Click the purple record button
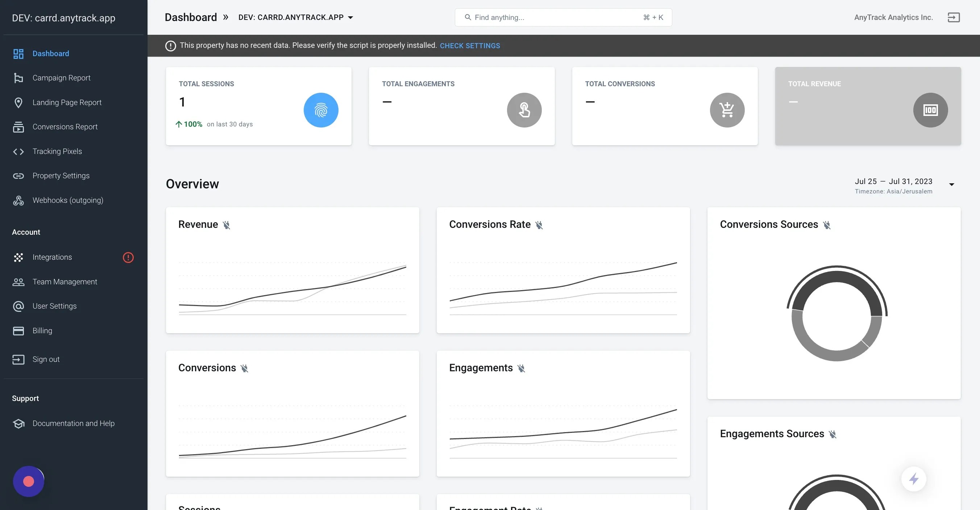Screen dimensions: 980x510 (x=29, y=481)
